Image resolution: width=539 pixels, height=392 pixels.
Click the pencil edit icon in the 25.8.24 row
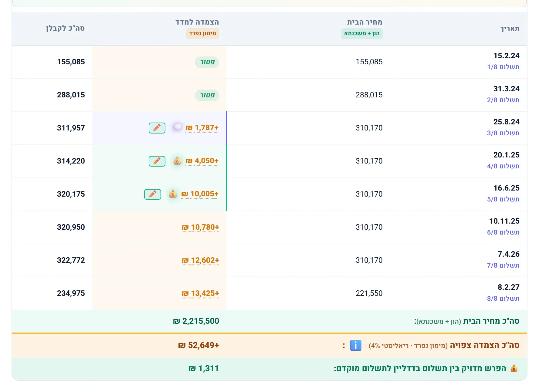(x=157, y=128)
